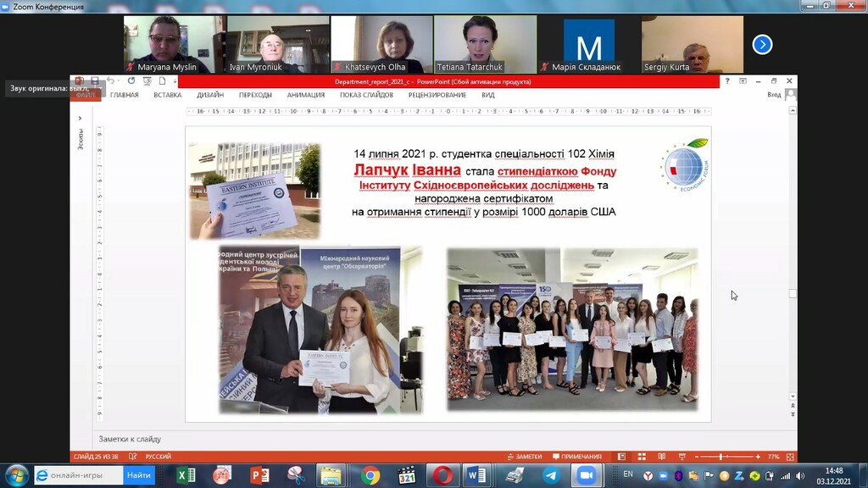This screenshot has width=868, height=488.
Task: Undo the last action in PowerPoint
Action: tap(110, 81)
